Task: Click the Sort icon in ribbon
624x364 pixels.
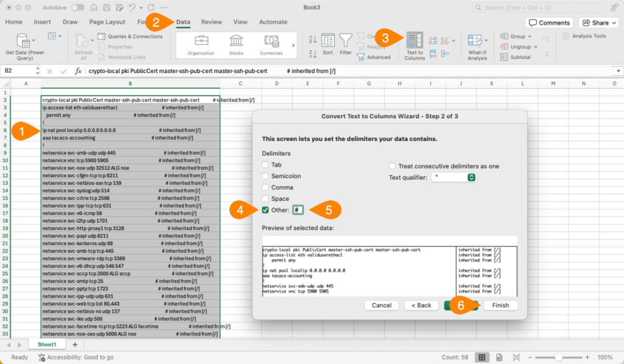Action: [x=328, y=44]
